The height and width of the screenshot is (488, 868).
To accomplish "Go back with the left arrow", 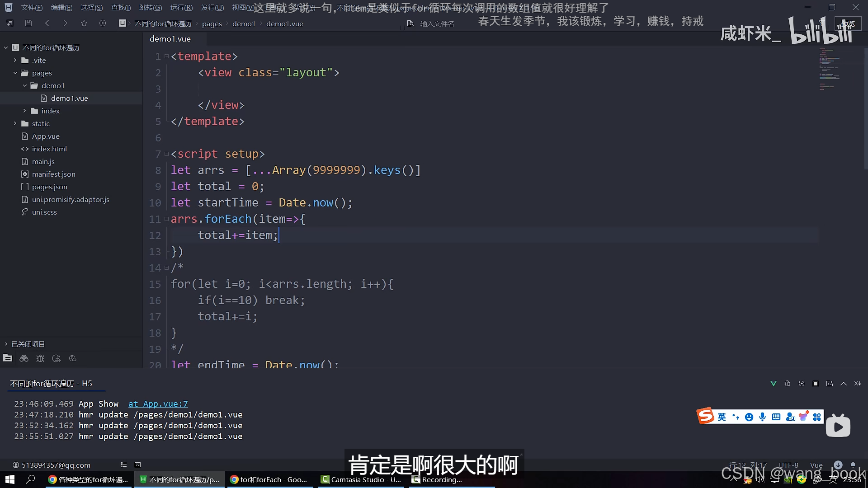I will (47, 23).
